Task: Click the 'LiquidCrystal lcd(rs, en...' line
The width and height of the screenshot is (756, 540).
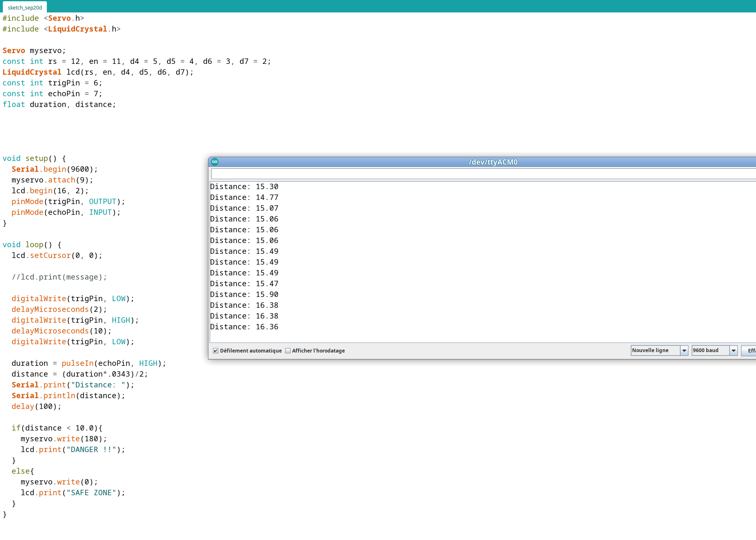Action: coord(98,72)
